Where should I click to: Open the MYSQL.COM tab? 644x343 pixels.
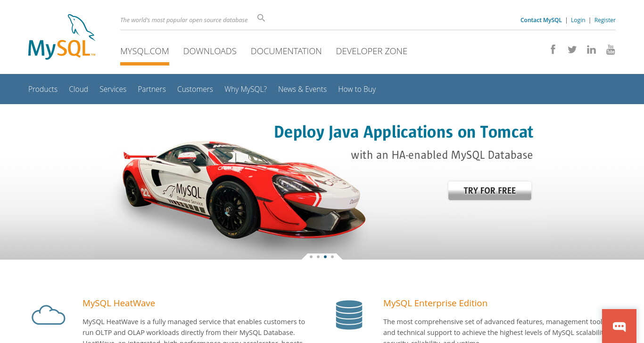tap(145, 51)
